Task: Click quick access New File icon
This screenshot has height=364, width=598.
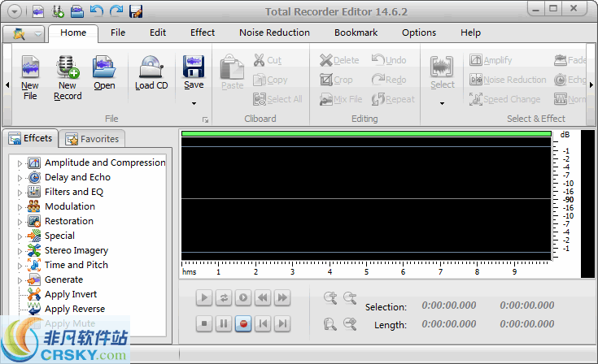Action: 37,12
